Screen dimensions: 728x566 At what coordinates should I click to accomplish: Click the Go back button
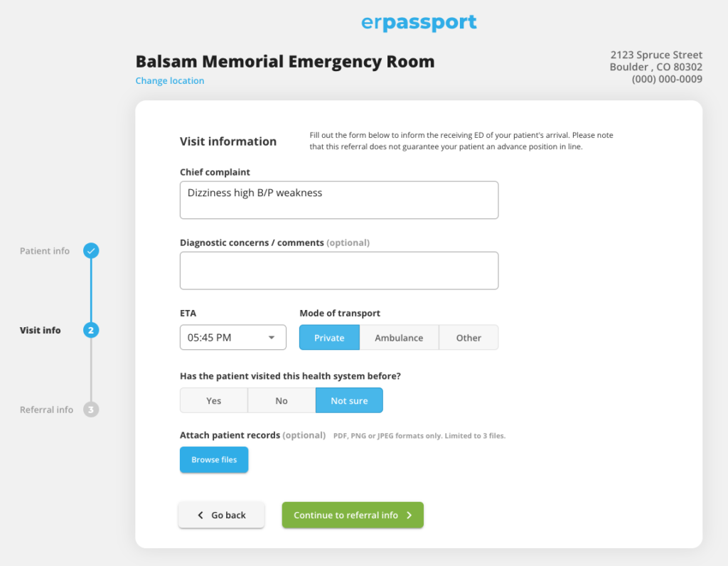[x=222, y=515]
